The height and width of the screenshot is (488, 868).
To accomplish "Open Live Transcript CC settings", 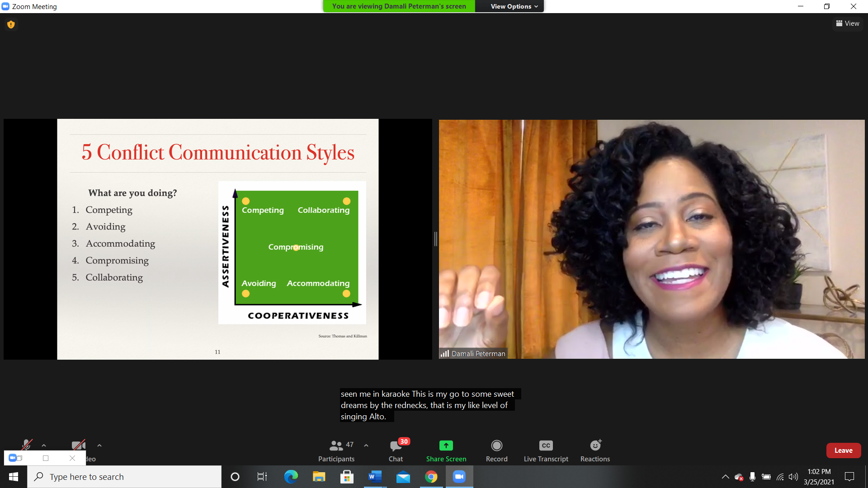I will click(x=546, y=446).
